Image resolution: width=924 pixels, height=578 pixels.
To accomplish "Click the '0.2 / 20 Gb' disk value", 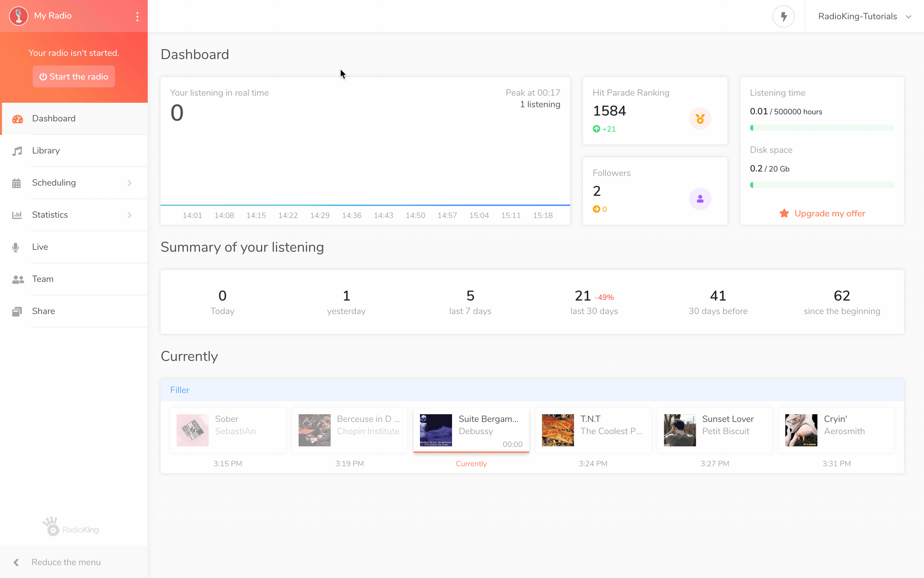I will click(x=770, y=169).
